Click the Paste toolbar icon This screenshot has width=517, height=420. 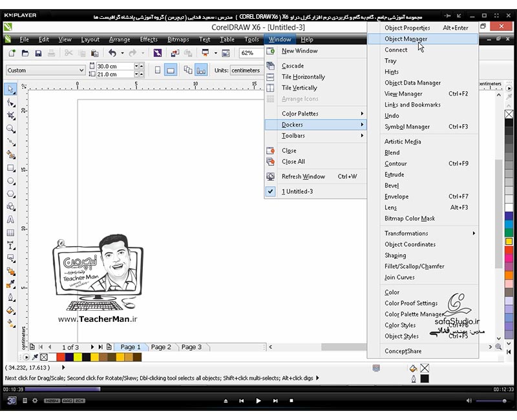pos(94,53)
